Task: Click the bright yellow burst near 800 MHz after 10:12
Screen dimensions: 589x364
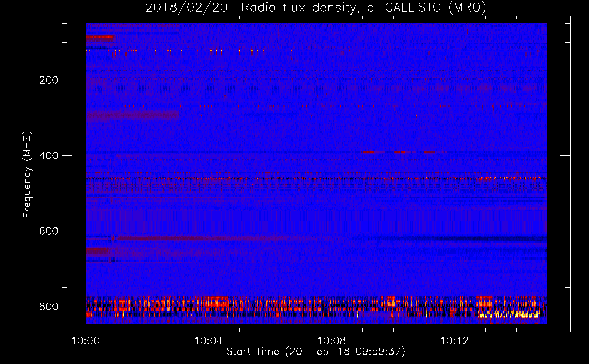Action: (x=509, y=314)
